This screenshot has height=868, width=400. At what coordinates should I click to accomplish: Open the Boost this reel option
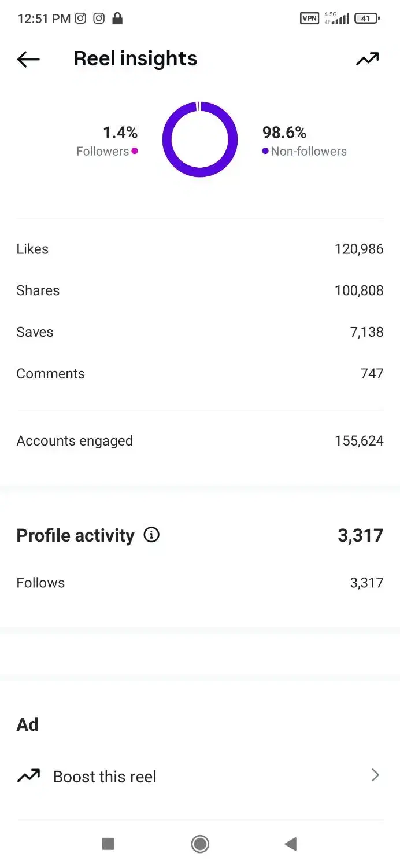tap(200, 776)
